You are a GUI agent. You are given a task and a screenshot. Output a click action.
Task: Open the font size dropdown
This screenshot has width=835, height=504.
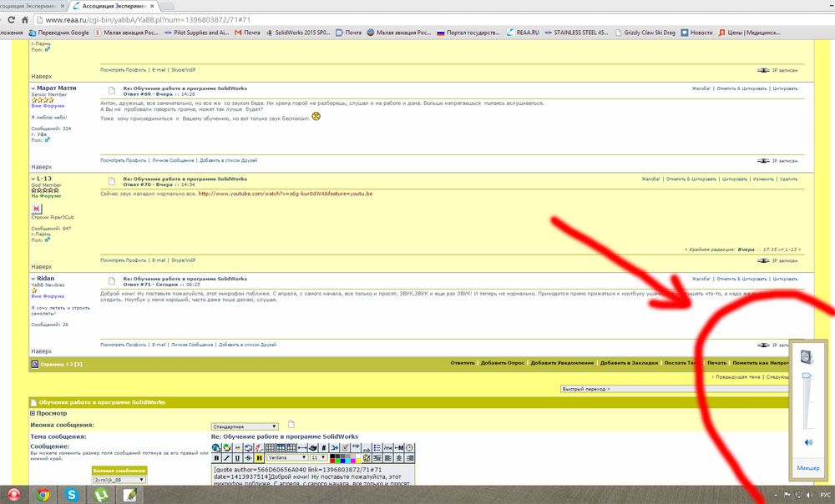coord(318,458)
